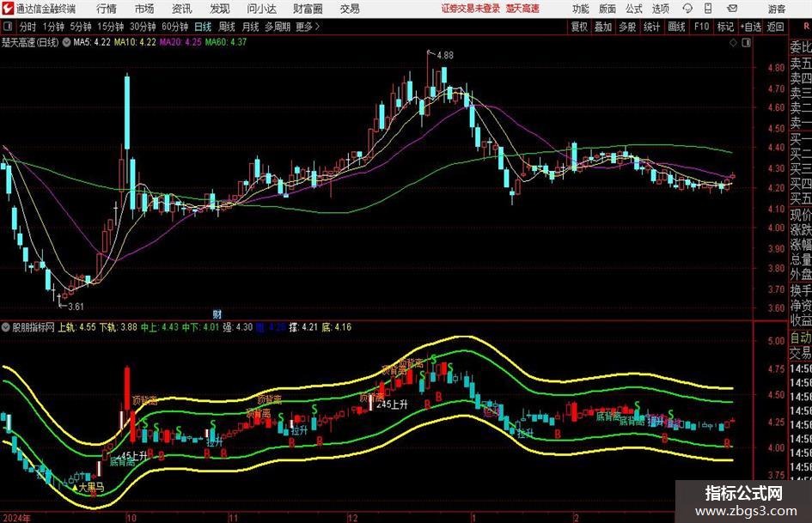Click the 叠加 overlay button
The height and width of the screenshot is (523, 812).
tap(603, 27)
